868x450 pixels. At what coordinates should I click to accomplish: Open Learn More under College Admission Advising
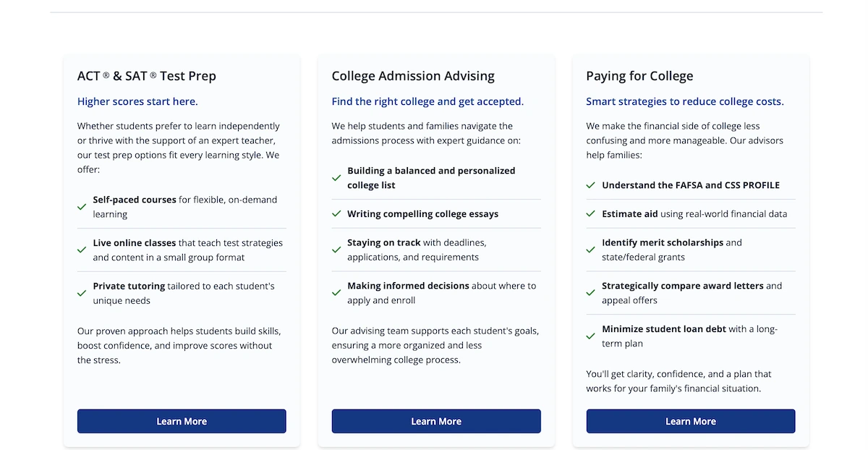click(436, 421)
